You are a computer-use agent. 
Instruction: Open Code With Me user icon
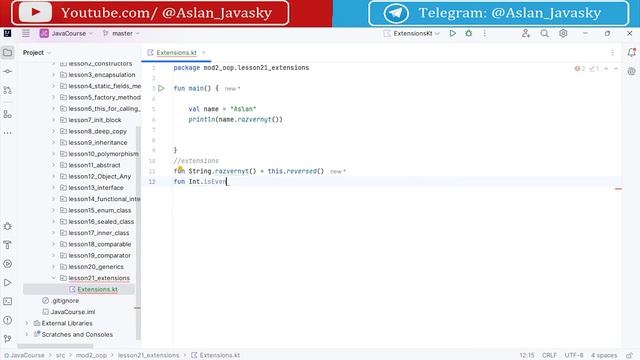click(x=526, y=33)
